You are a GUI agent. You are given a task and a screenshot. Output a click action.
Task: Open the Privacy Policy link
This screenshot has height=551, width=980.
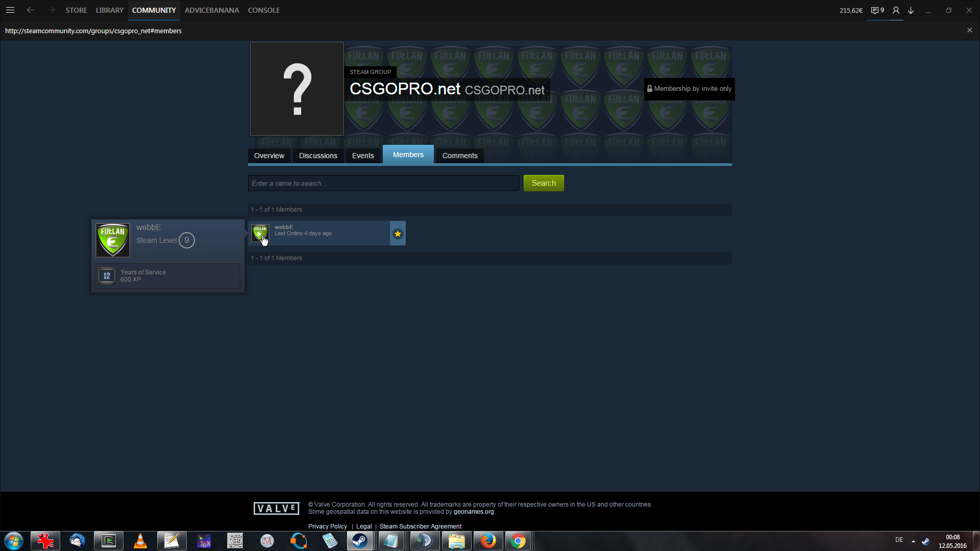coord(327,527)
